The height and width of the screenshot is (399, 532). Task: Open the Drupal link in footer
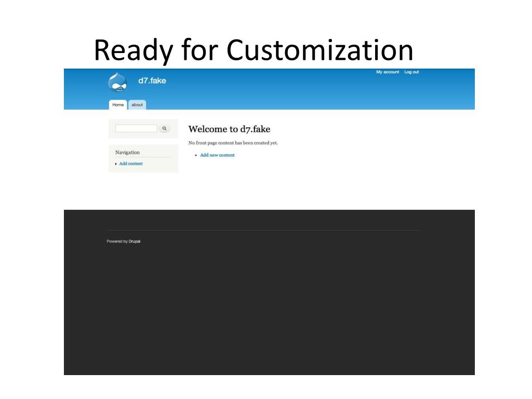135,242
